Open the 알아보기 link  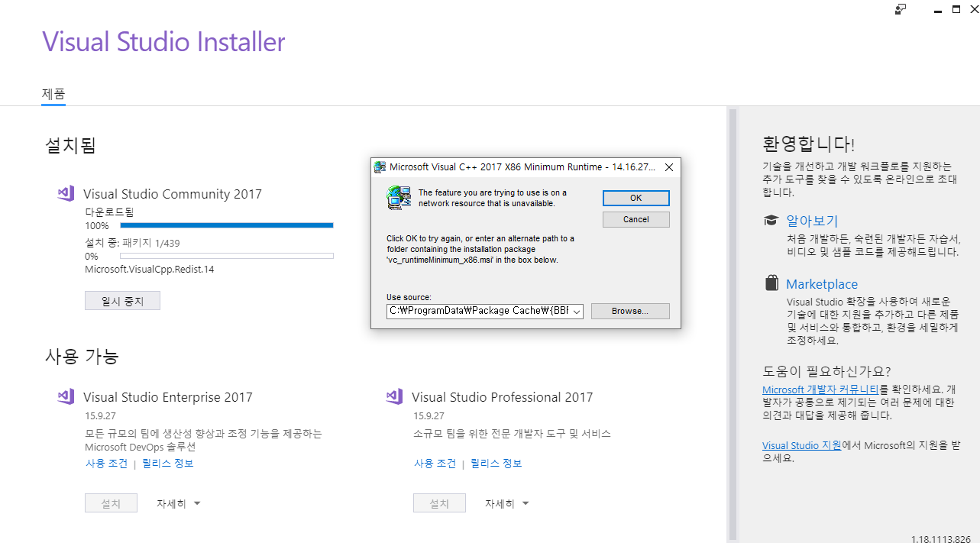[x=812, y=221]
